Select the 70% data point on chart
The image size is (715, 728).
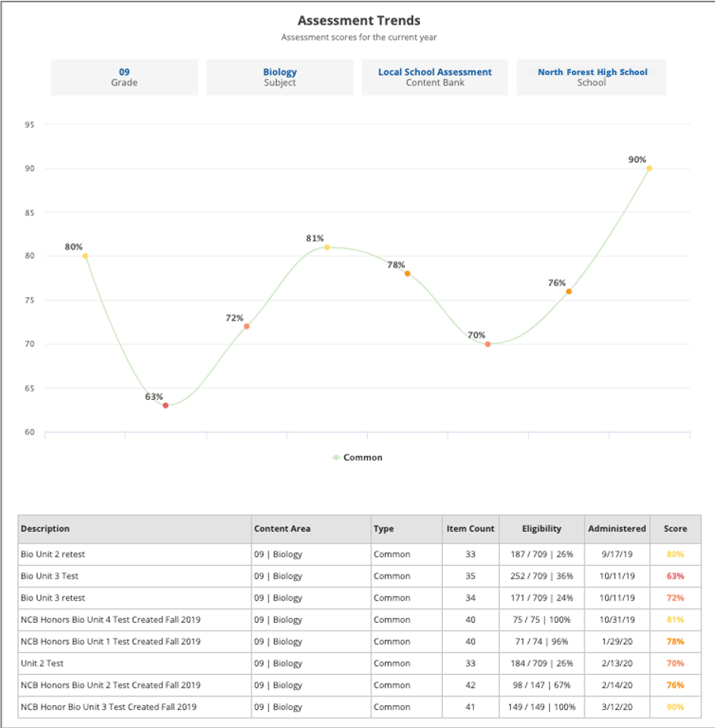click(488, 344)
